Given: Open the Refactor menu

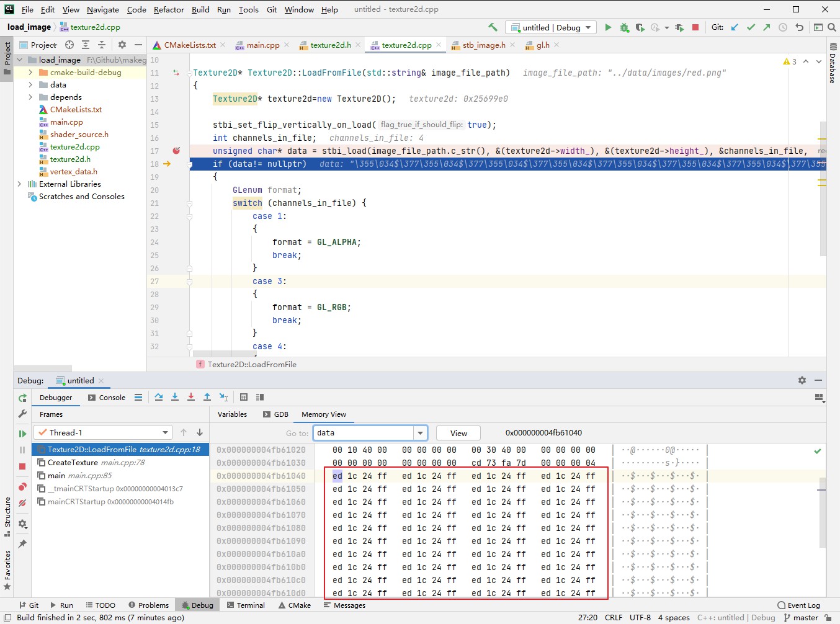Looking at the screenshot, I should [x=169, y=9].
